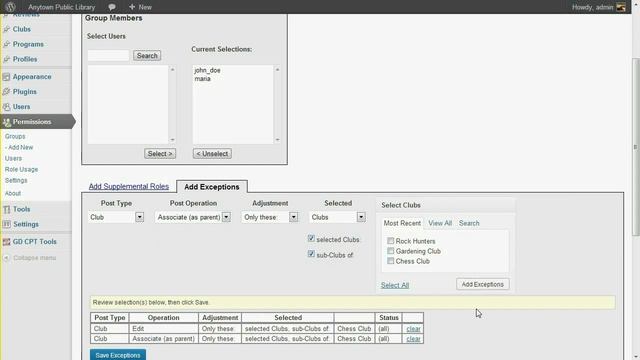Check the Gardening Club checkbox
640x360 pixels.
(391, 251)
